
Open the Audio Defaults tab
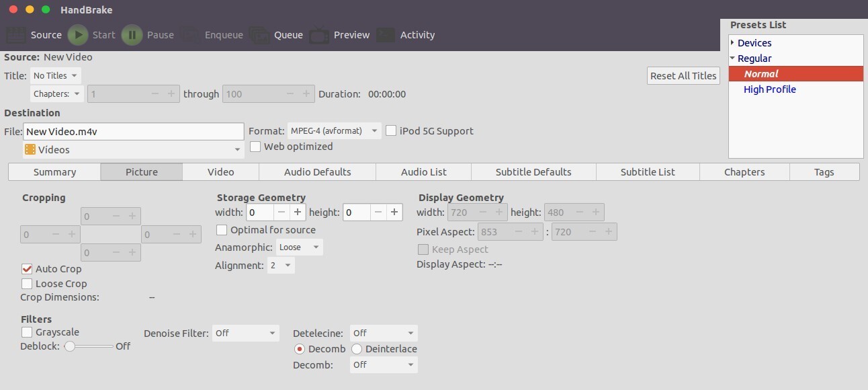(x=317, y=172)
